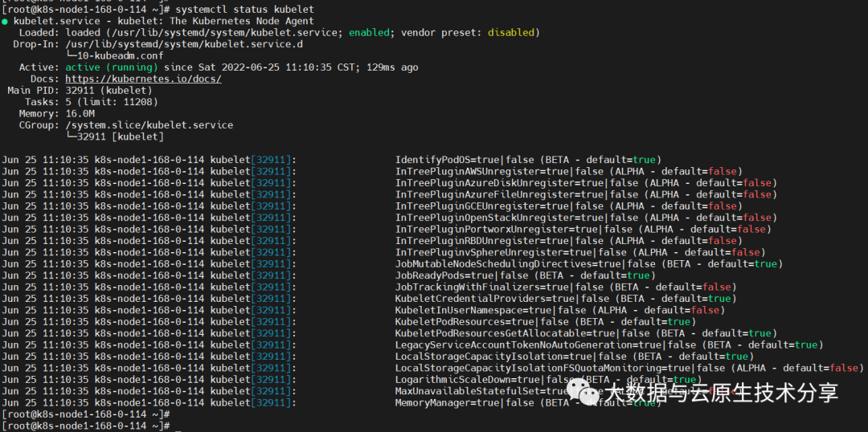
Task: Select the green 'enabled' word in Loaded line
Action: click(369, 33)
